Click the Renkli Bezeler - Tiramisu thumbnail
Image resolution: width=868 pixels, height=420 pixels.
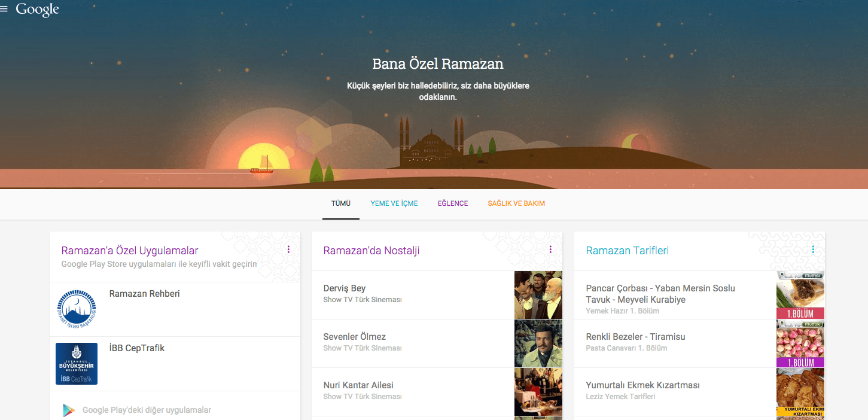point(800,343)
